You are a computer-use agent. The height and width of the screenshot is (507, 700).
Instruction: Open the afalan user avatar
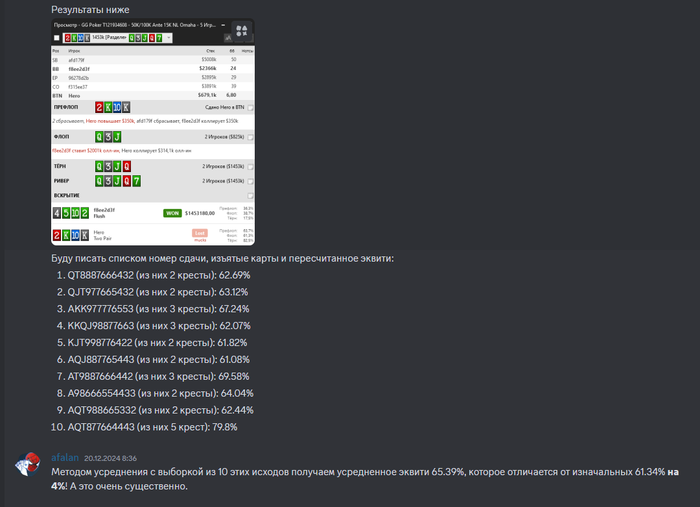click(27, 464)
